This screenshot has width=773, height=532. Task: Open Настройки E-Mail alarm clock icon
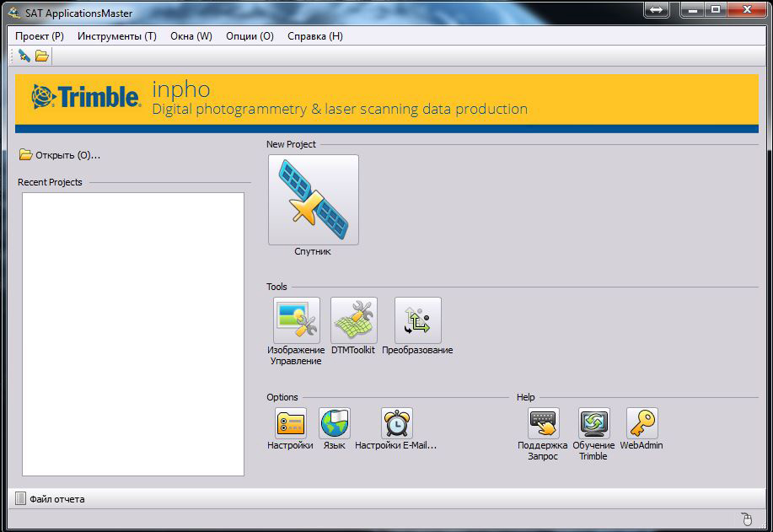[397, 423]
